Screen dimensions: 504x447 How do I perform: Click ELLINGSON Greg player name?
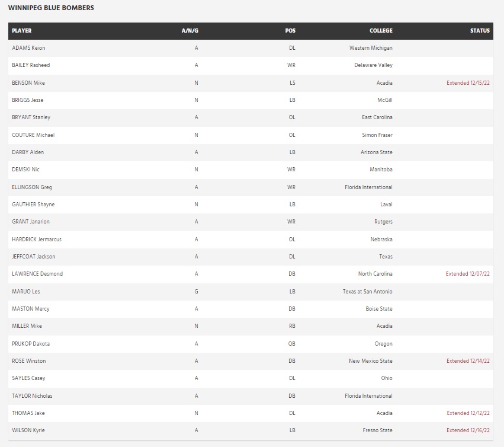pos(32,187)
